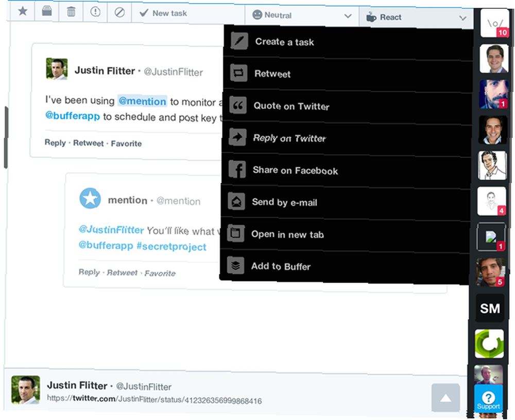
Task: Open @bufferapp link in mention's reply
Action: pos(106,246)
